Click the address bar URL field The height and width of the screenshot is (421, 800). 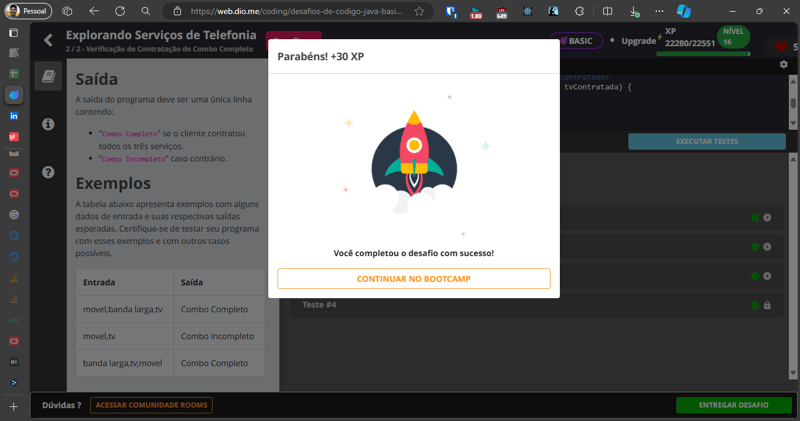296,11
